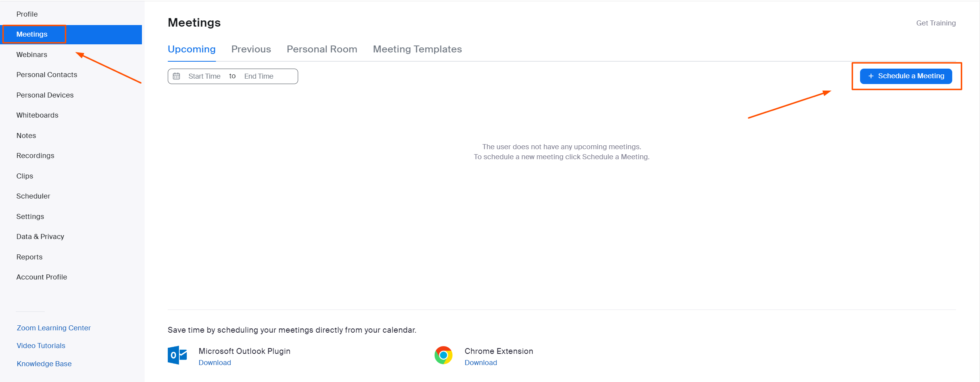Open Reports in the sidebar
The width and height of the screenshot is (980, 382).
pos(29,257)
